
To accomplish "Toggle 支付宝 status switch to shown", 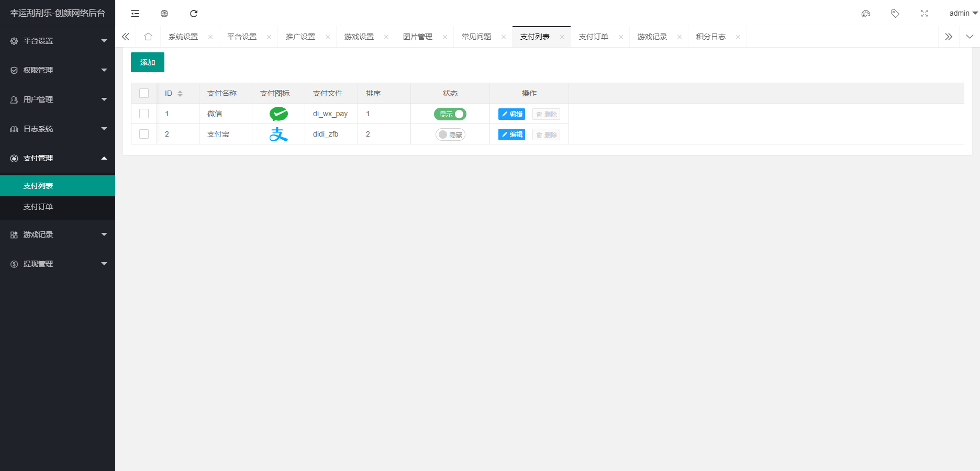I will (450, 134).
